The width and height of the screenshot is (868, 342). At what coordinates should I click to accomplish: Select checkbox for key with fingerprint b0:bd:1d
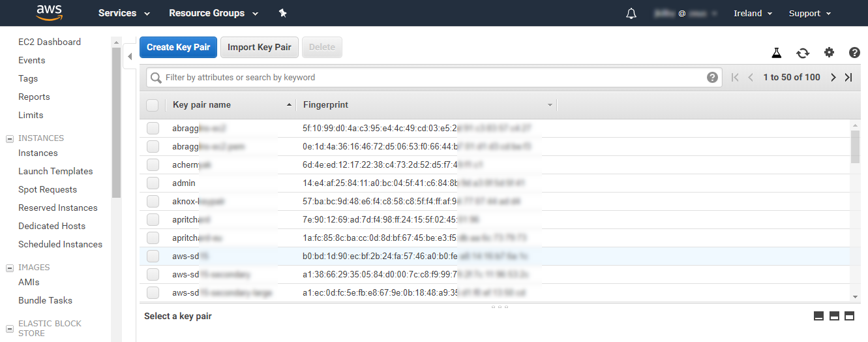tap(153, 256)
